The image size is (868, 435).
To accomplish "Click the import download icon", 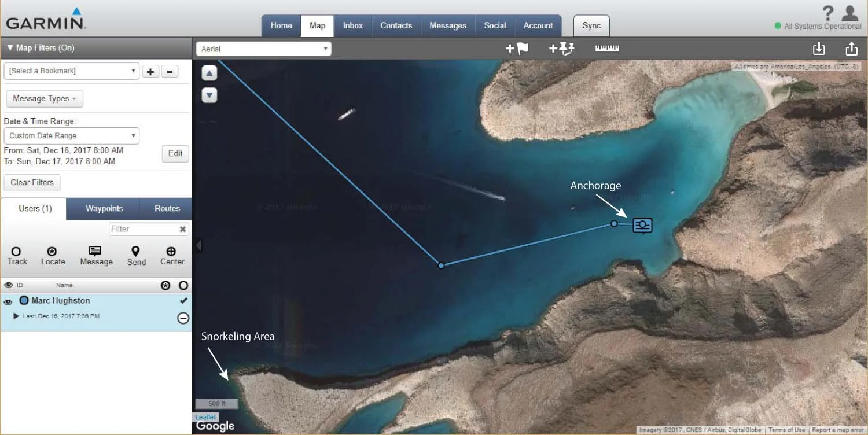I will click(819, 49).
